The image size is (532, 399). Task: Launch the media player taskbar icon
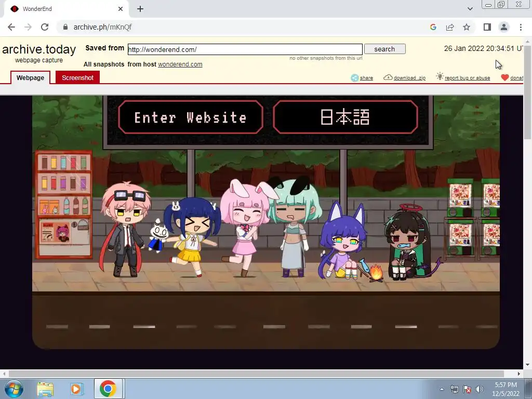click(77, 389)
